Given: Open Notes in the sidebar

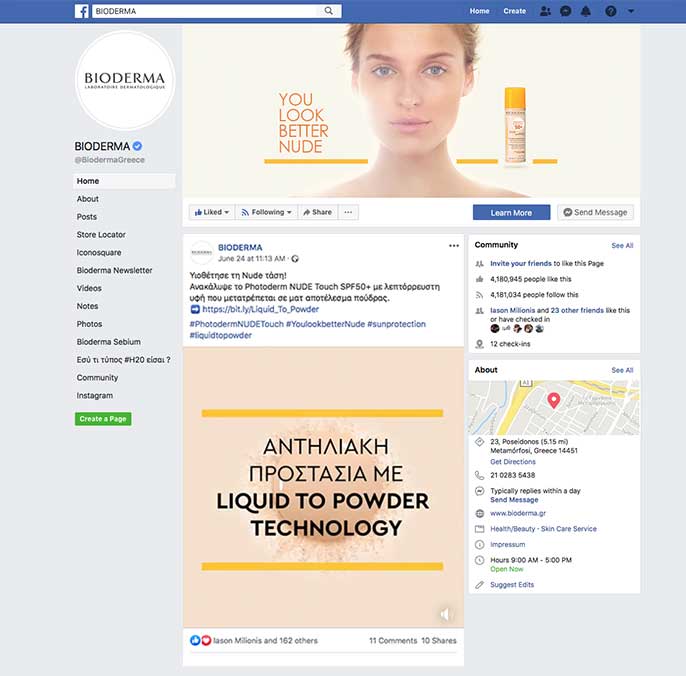Looking at the screenshot, I should click(x=87, y=306).
